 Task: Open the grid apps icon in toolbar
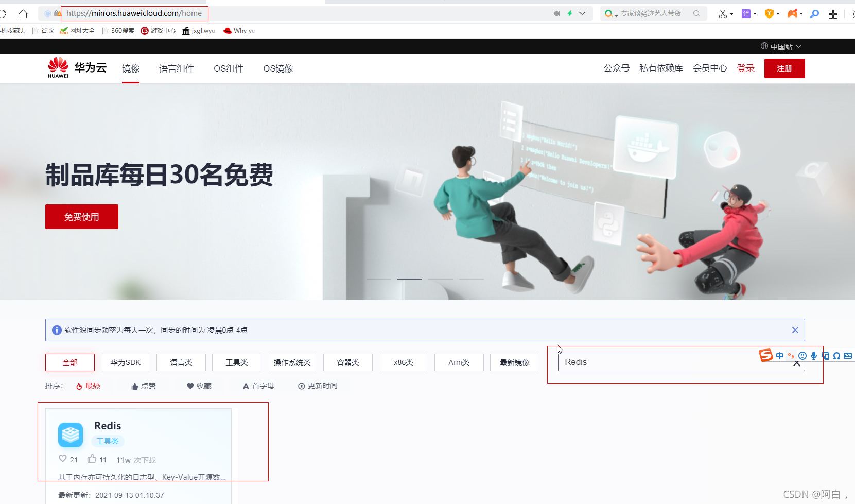pyautogui.click(x=833, y=14)
